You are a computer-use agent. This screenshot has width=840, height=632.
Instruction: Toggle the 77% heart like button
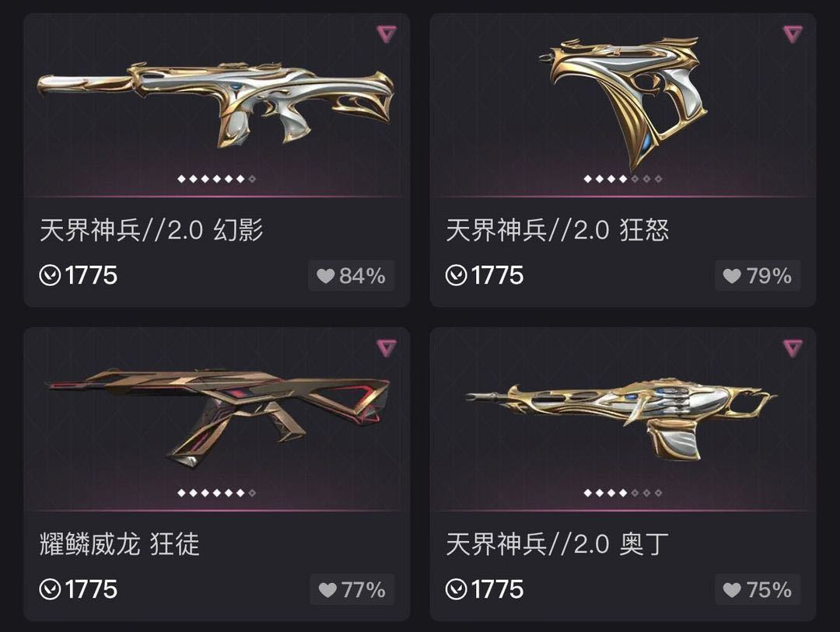pyautogui.click(x=352, y=590)
